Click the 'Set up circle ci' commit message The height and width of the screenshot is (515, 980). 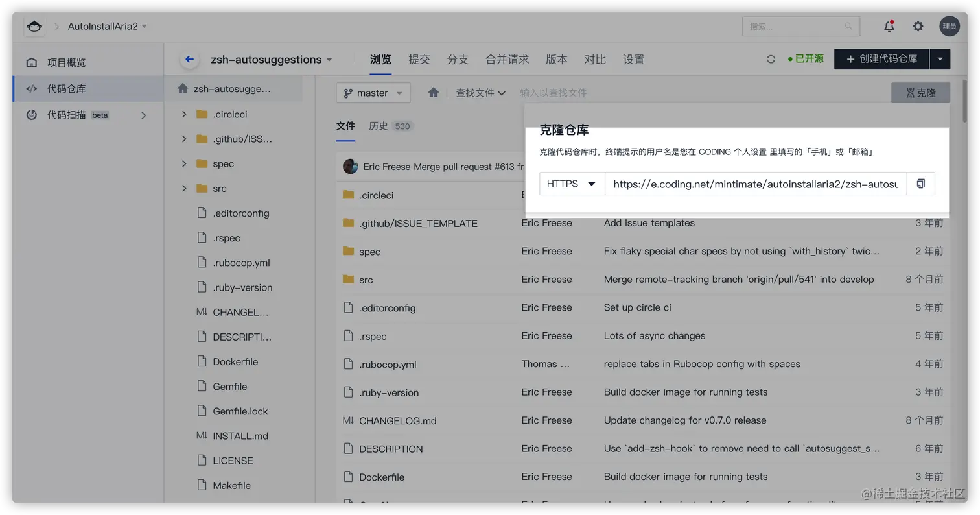tap(637, 307)
